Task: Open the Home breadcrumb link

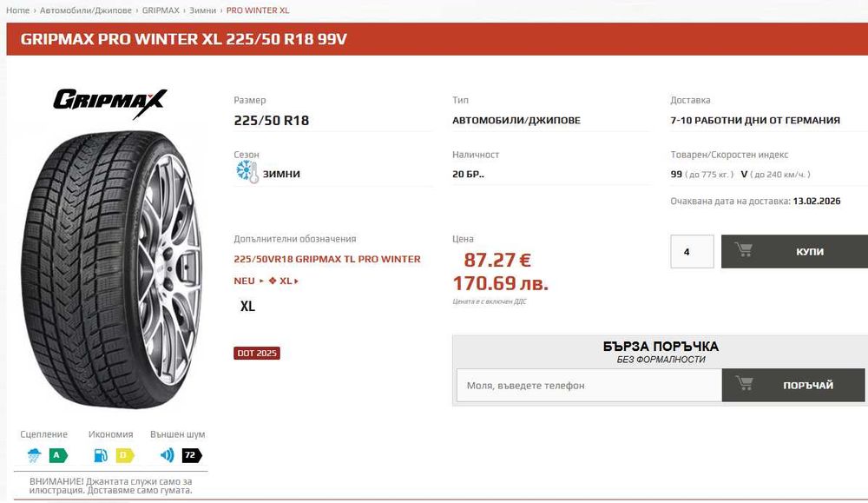Action: point(17,10)
